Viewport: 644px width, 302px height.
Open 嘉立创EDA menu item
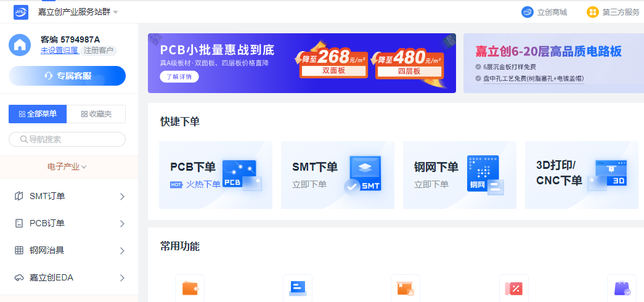[69, 278]
